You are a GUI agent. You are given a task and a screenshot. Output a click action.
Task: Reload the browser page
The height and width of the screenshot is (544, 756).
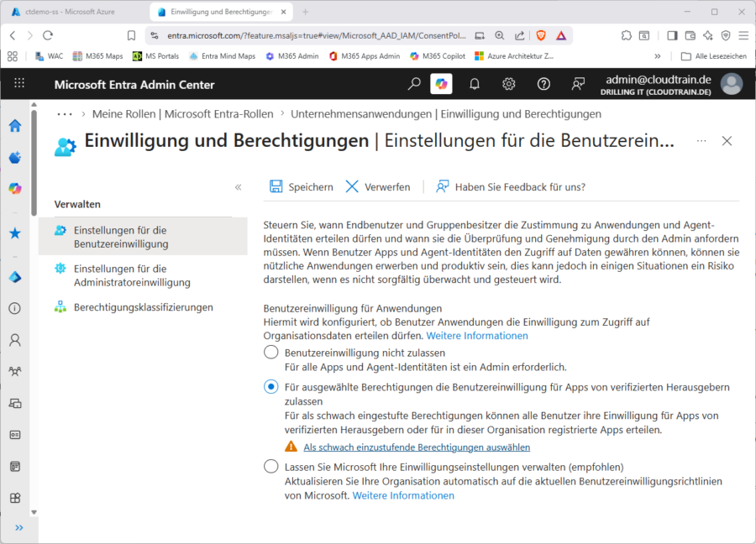(x=48, y=35)
